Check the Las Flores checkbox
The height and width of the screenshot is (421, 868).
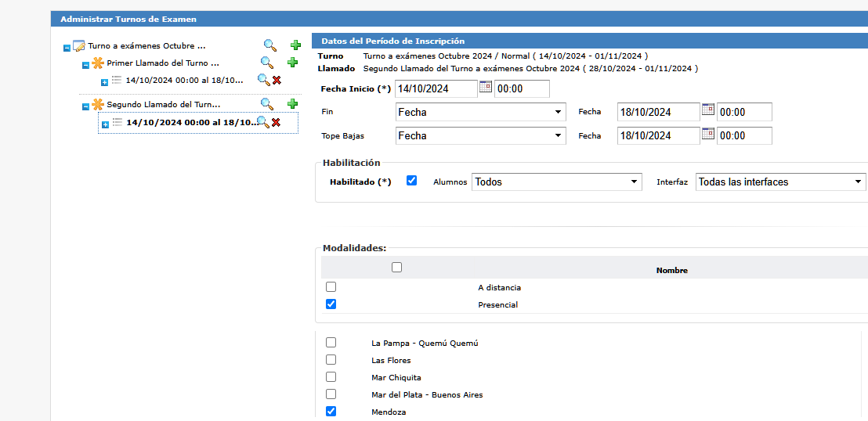click(331, 360)
